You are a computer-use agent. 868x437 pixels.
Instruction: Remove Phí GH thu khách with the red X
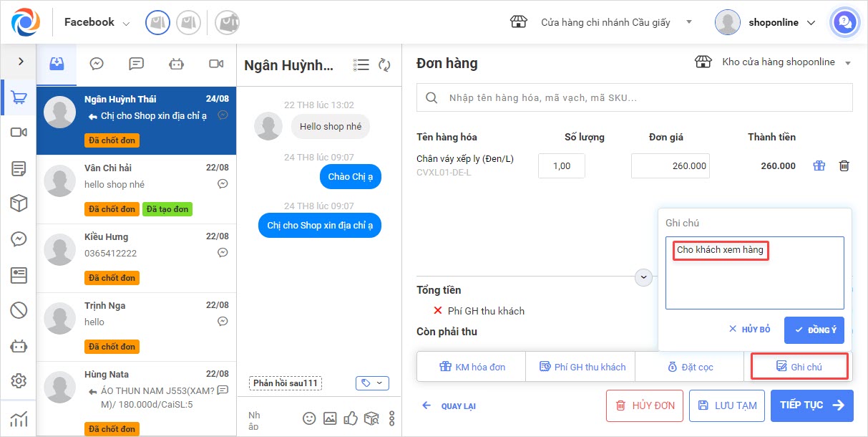click(438, 311)
